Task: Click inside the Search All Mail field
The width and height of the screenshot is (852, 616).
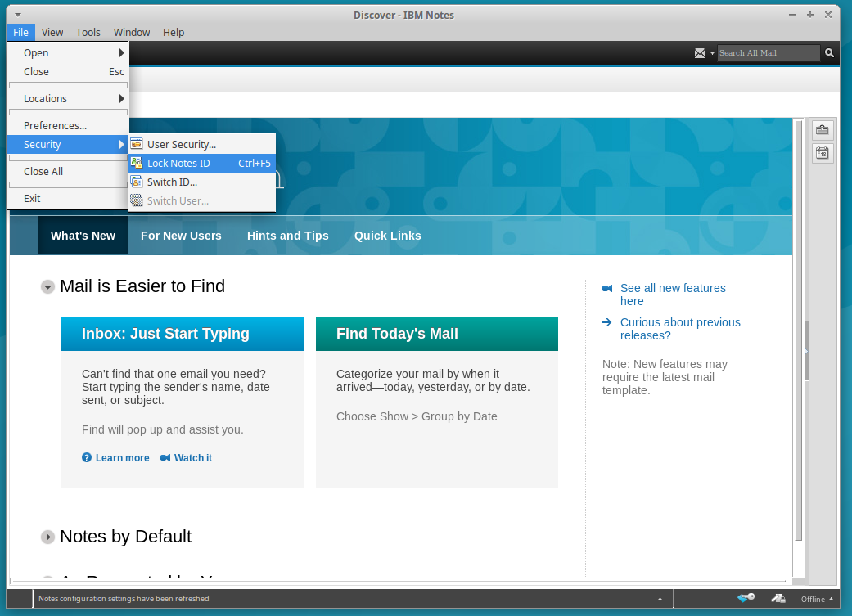Action: point(768,52)
